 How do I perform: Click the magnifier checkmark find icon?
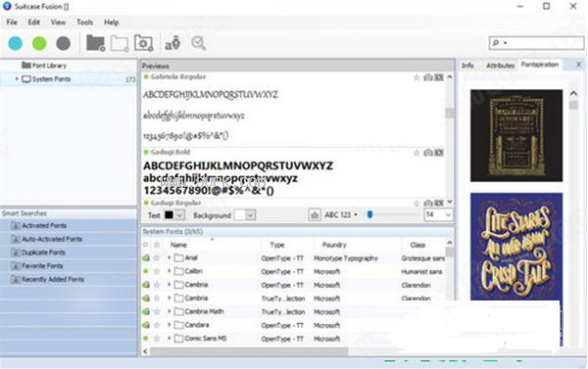pos(198,43)
